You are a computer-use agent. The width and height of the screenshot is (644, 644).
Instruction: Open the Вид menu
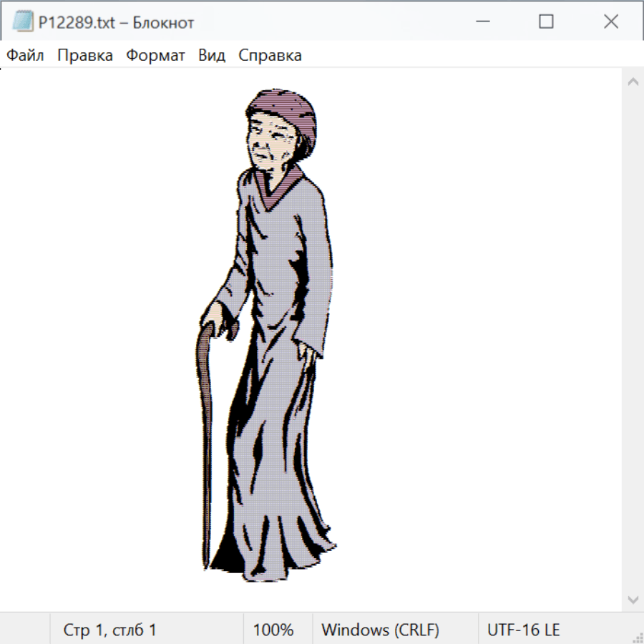click(x=211, y=56)
